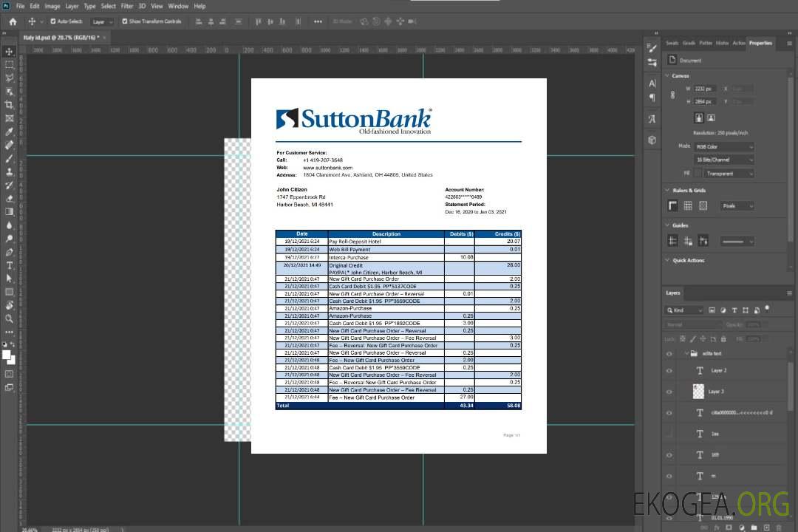Click the create new layer icon
Screen dimensions: 798x532
pos(766,528)
